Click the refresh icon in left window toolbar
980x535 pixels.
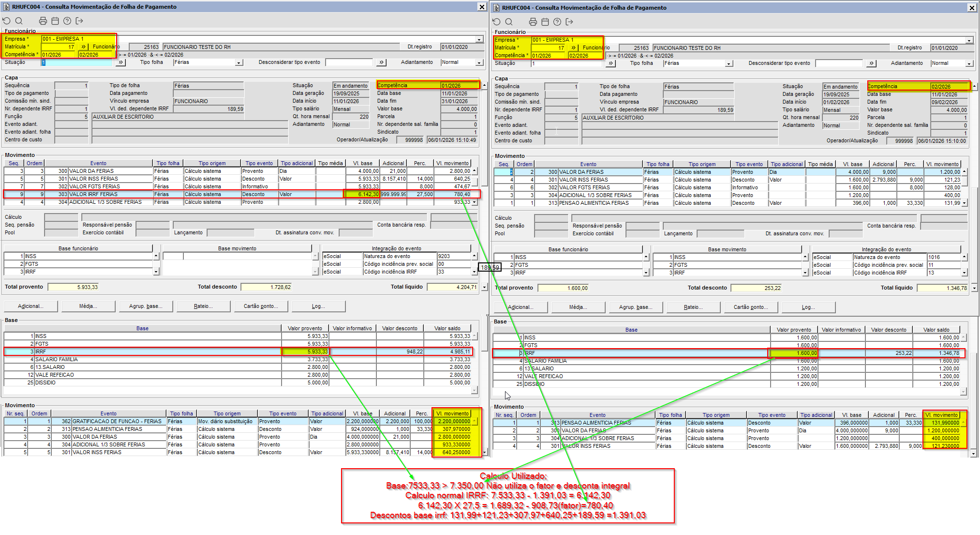click(x=7, y=21)
